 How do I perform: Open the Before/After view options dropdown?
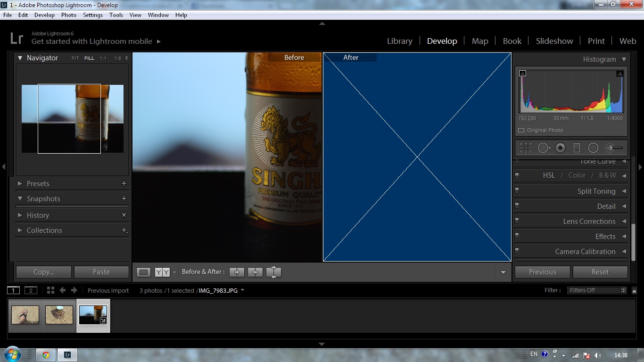174,272
